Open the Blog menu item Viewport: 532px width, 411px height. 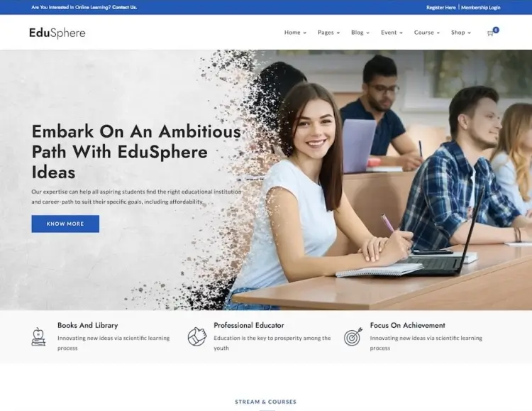[358, 33]
